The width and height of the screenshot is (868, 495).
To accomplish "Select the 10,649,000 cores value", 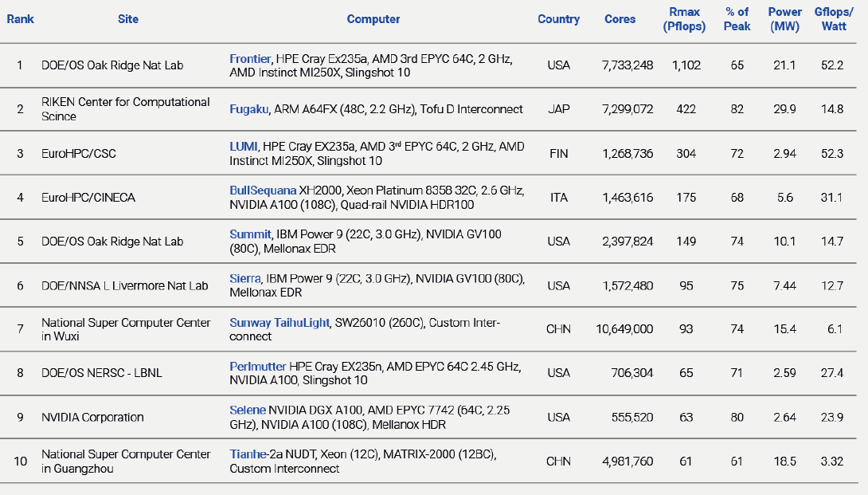I will coord(626,328).
